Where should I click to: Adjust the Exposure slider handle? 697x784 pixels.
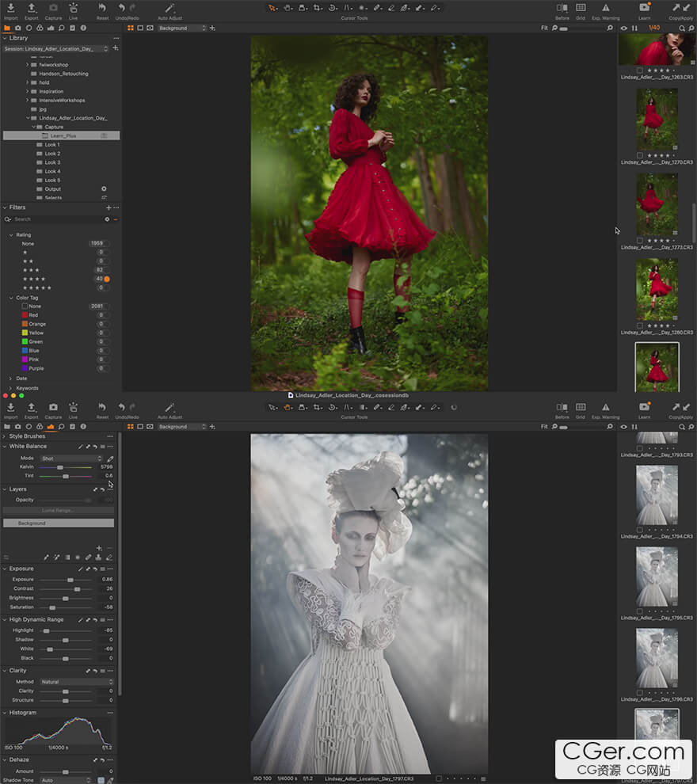pos(70,580)
